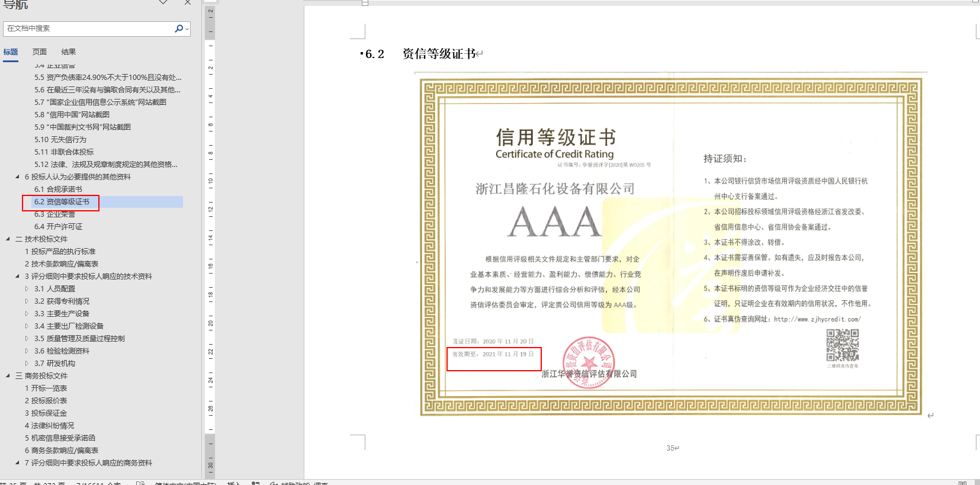980x485 pixels.
Task: Go to heading '5.5 资产负债率24.90%不大于100%'
Action: click(x=108, y=78)
